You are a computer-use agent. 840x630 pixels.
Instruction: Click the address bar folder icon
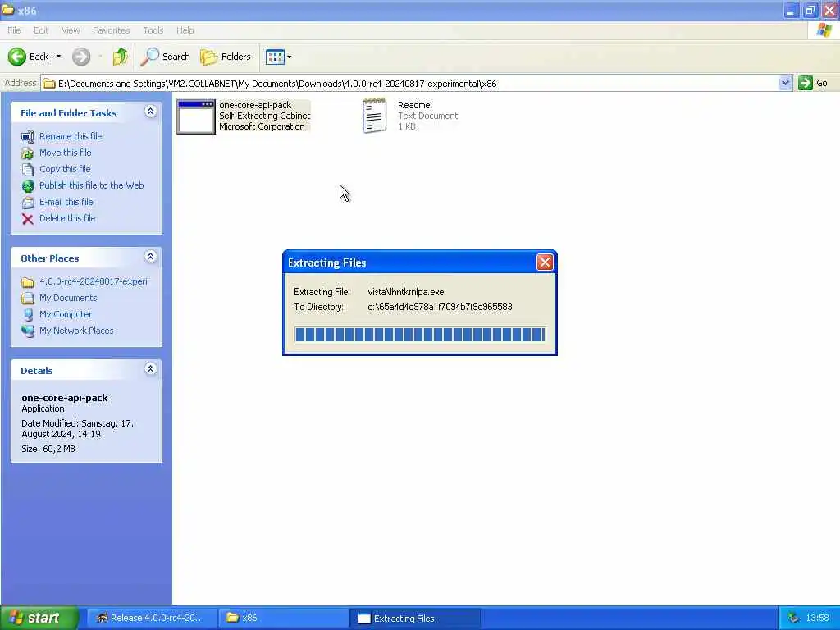pos(49,84)
